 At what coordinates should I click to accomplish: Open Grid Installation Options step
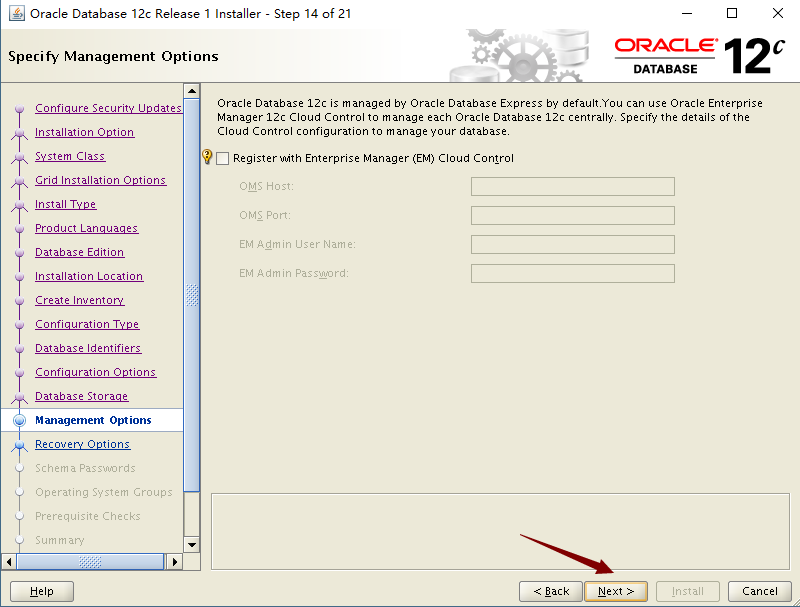[101, 180]
